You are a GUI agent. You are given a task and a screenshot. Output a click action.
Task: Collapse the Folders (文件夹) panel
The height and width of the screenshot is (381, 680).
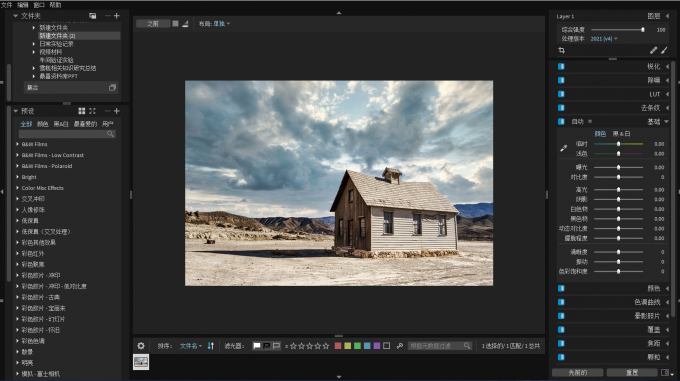coord(16,16)
